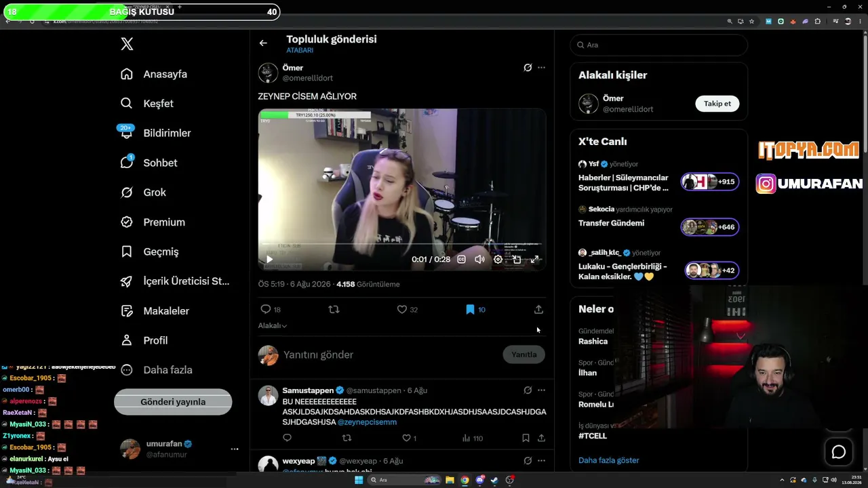Click the Ara search box on X
868x488 pixels.
[x=659, y=45]
